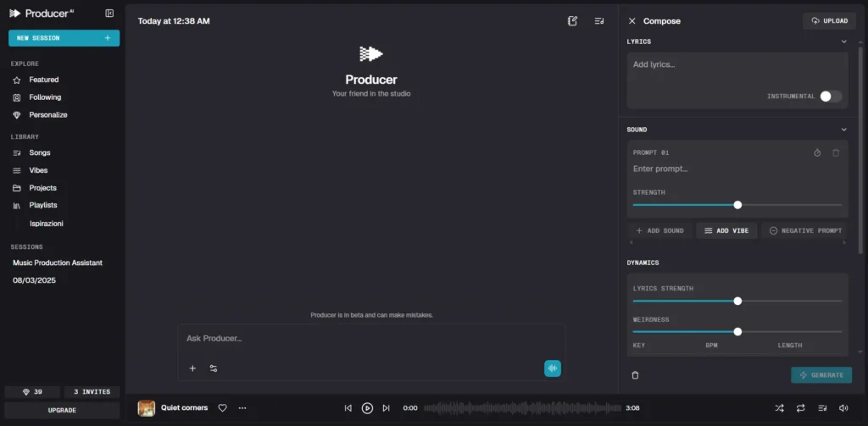Delete Prompt 01 with trash icon

click(836, 152)
